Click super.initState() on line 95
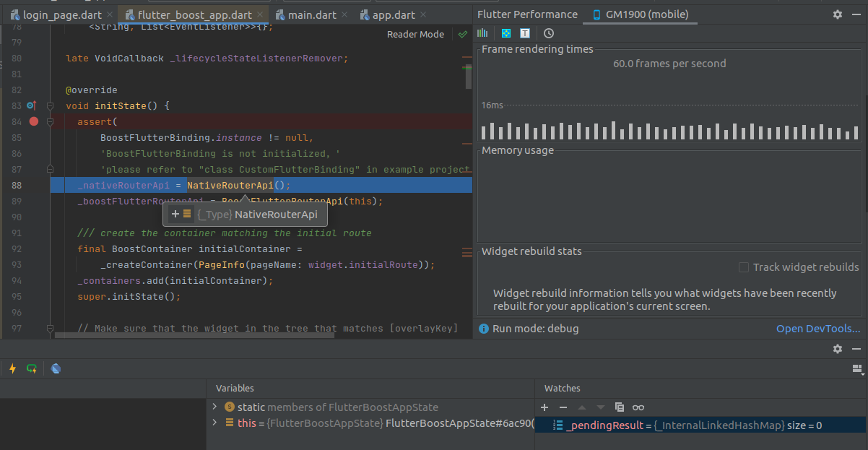868x450 pixels. coord(129,296)
